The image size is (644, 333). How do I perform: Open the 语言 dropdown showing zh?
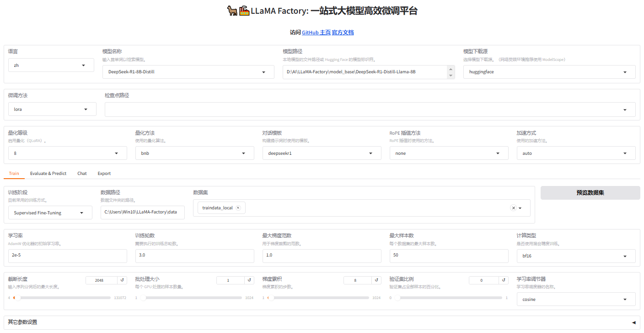[51, 65]
